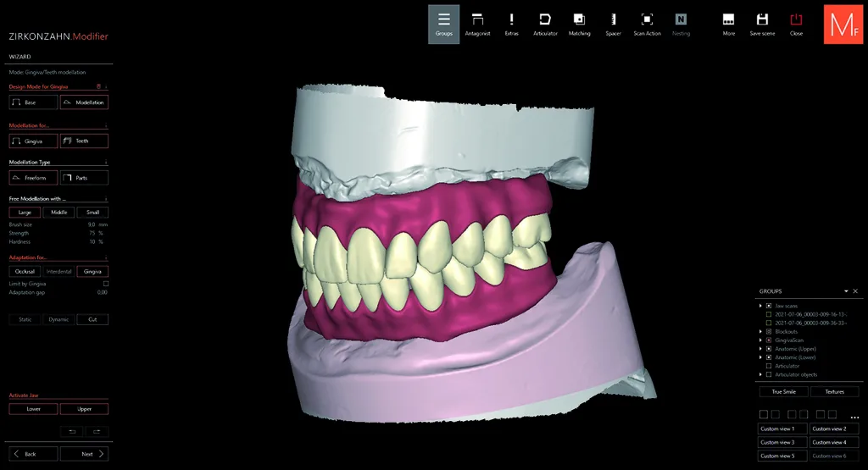Image resolution: width=868 pixels, height=470 pixels.
Task: Toggle Anatomic (Lower) visibility checkbox
Action: 768,357
